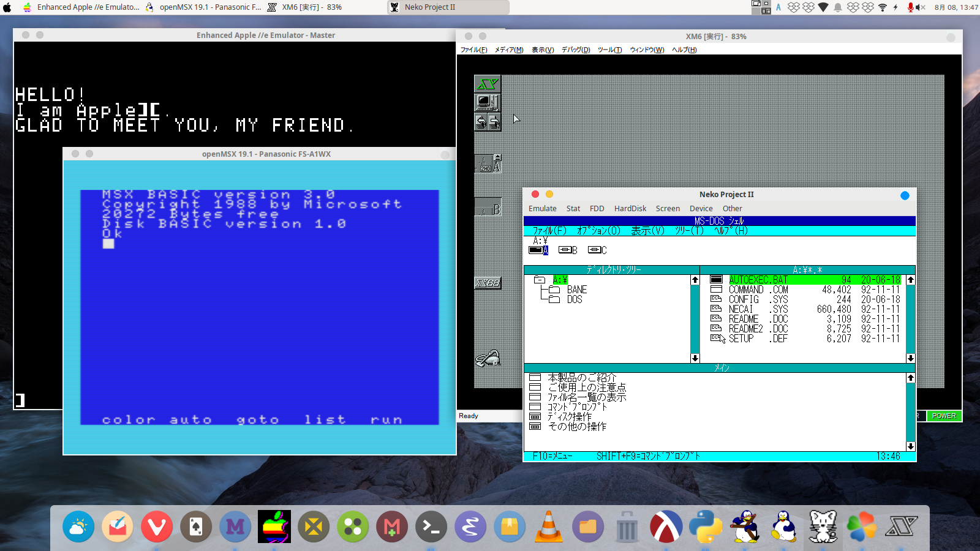Select the CONFIG .SYS file row
980x551 pixels.
click(805, 299)
